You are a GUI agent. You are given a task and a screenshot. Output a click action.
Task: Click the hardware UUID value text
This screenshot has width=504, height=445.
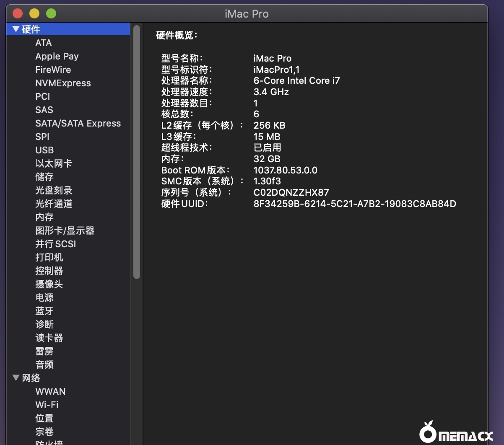point(355,204)
